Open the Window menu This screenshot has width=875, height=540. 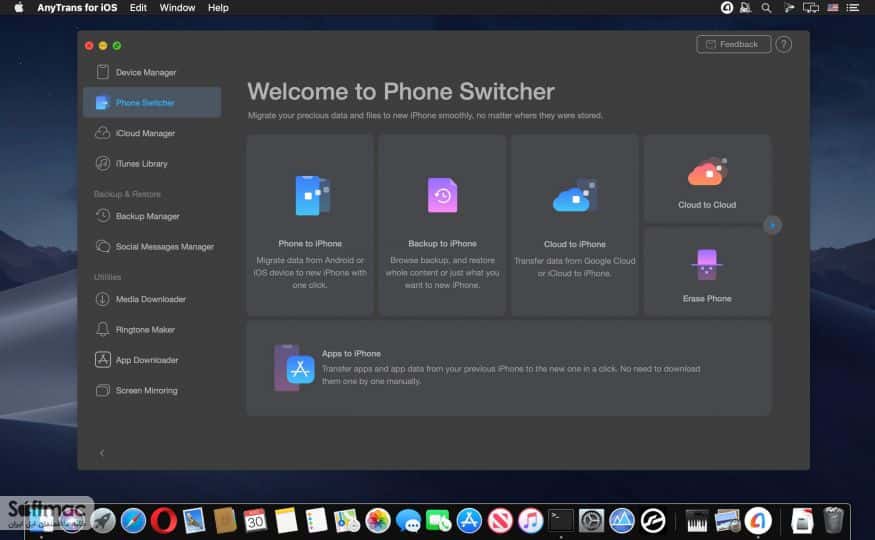click(x=177, y=8)
